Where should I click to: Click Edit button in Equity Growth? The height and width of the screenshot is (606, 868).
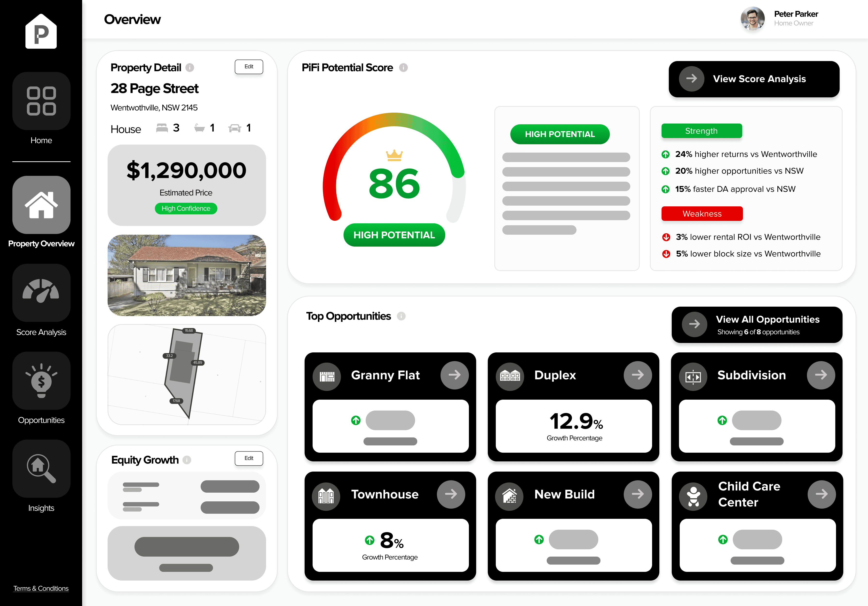(249, 458)
